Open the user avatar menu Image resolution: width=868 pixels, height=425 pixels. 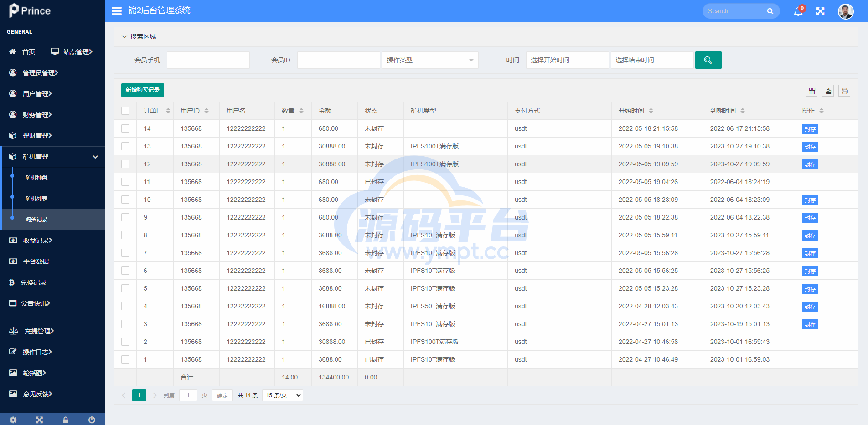[x=846, y=11]
